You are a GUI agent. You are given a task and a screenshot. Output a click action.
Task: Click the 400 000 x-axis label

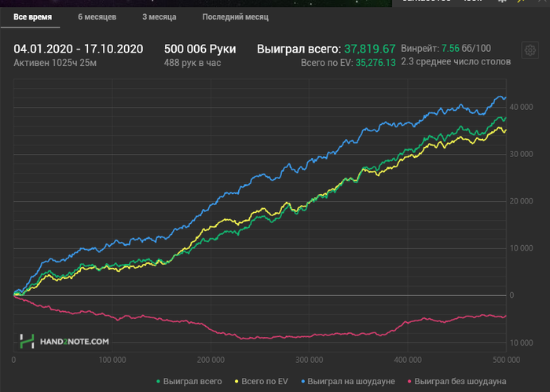pyautogui.click(x=408, y=360)
